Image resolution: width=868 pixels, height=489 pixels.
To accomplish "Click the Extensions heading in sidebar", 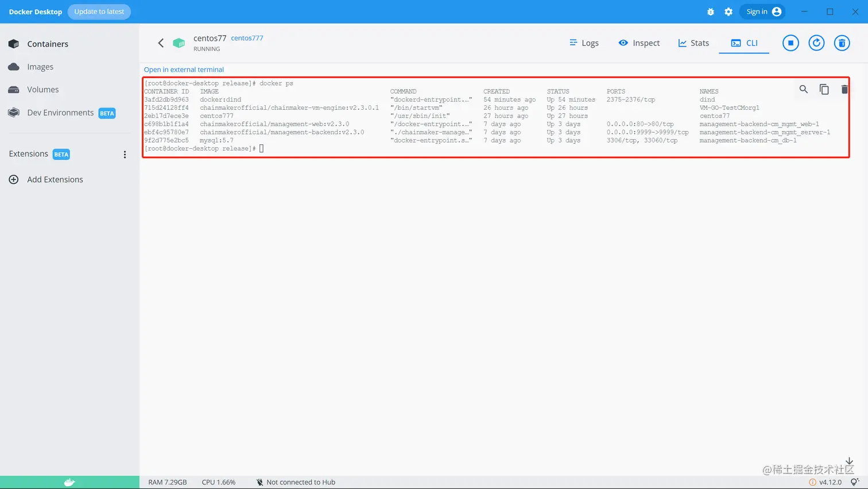I will coord(29,154).
